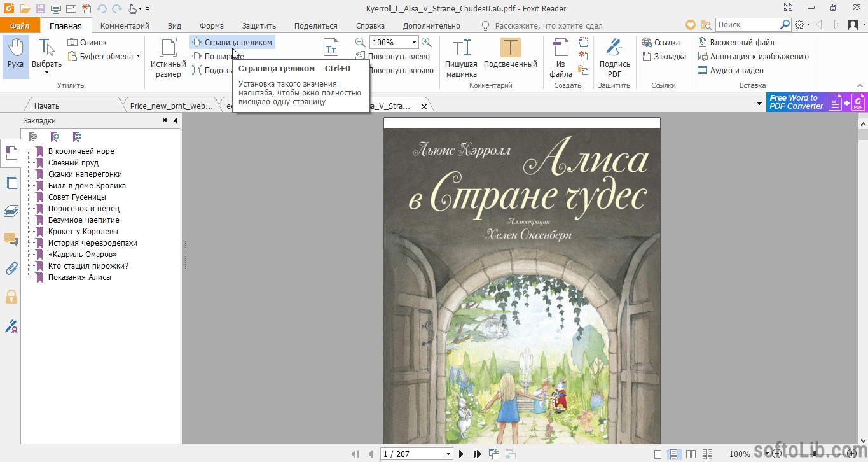
Task: Collapse the Закладки panel with arrow
Action: [x=175, y=120]
